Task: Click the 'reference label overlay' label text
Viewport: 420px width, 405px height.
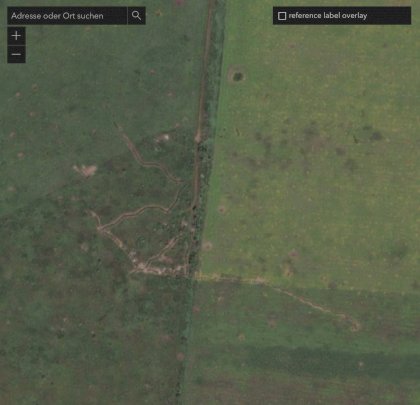Action: point(328,16)
